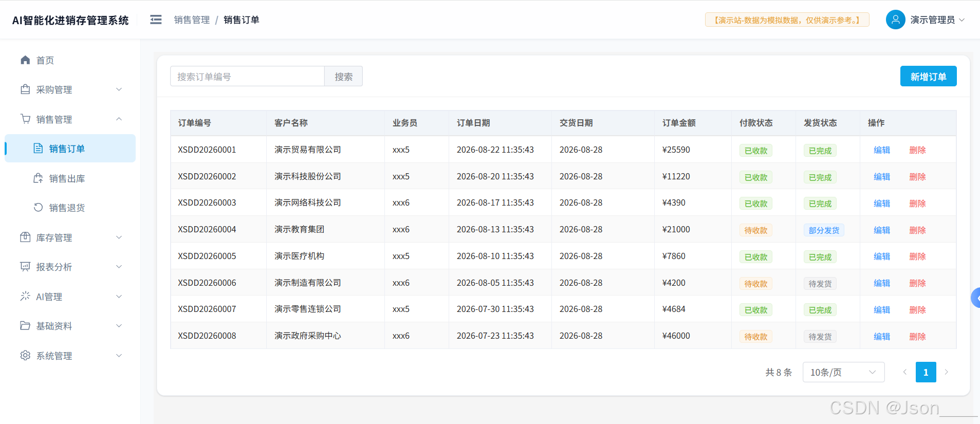The width and height of the screenshot is (980, 424).
Task: Click the demo notice banner in header
Action: click(787, 20)
